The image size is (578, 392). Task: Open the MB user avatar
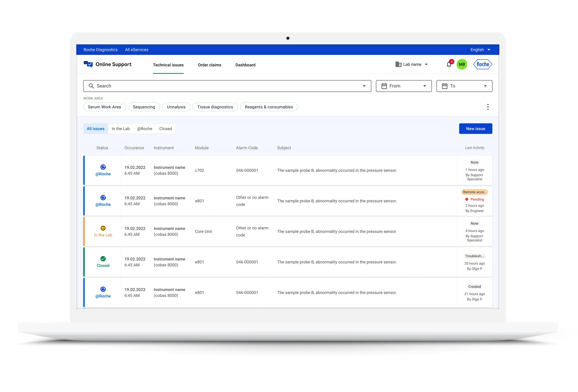(462, 64)
